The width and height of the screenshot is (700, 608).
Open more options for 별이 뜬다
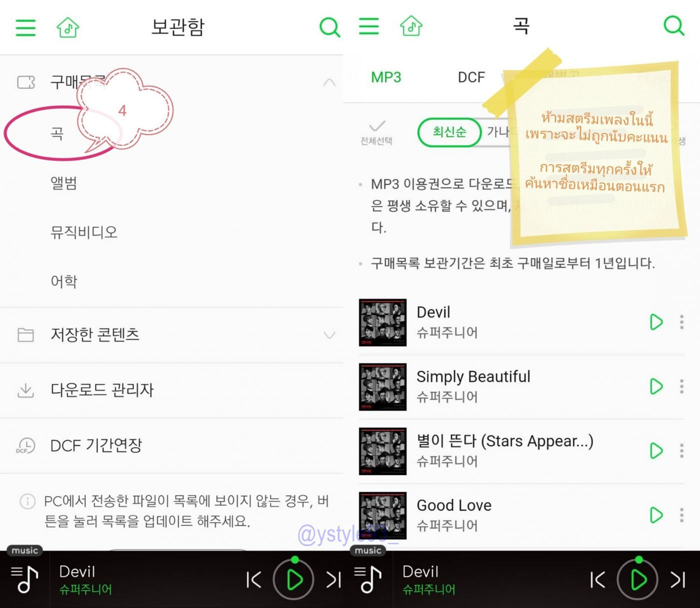point(681,450)
